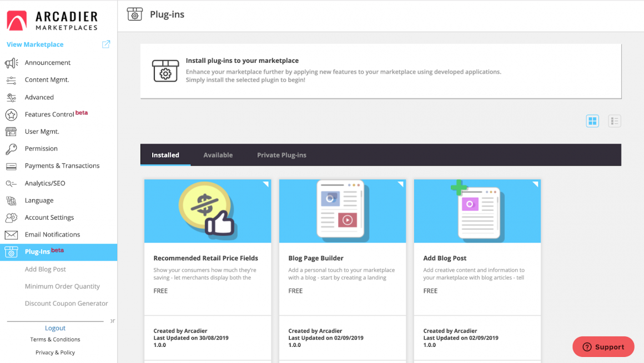Switch to list view layout
644x363 pixels.
(x=614, y=121)
